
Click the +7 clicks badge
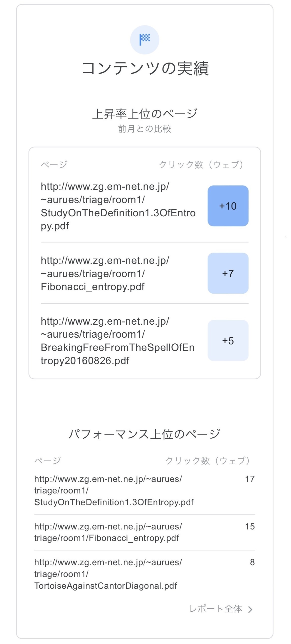pos(228,273)
